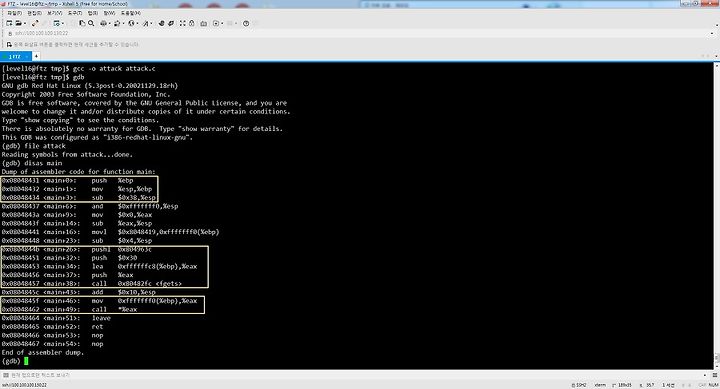The image size is (720, 389).
Task: Expand the properties icon dropdown arrow
Action: tap(63, 23)
